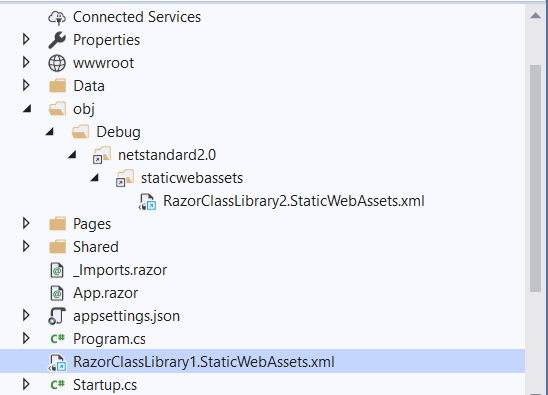This screenshot has height=395, width=548.
Task: Select the Data folder label
Action: tap(89, 86)
